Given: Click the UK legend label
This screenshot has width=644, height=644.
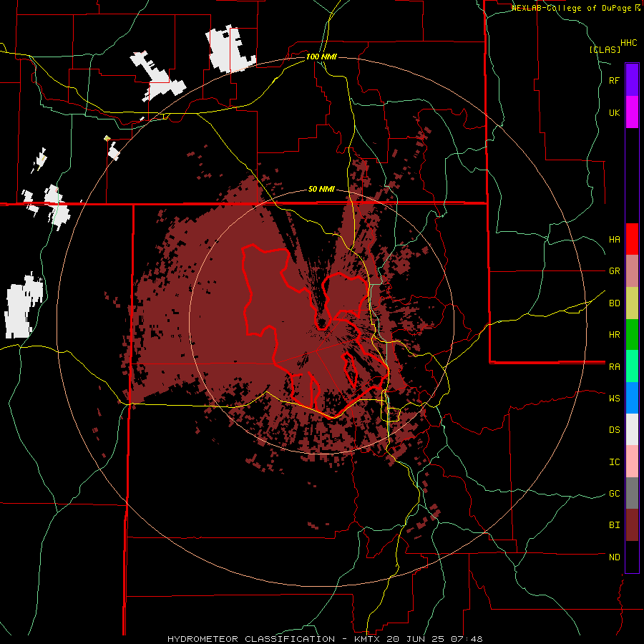Looking at the screenshot, I should click(x=615, y=112).
